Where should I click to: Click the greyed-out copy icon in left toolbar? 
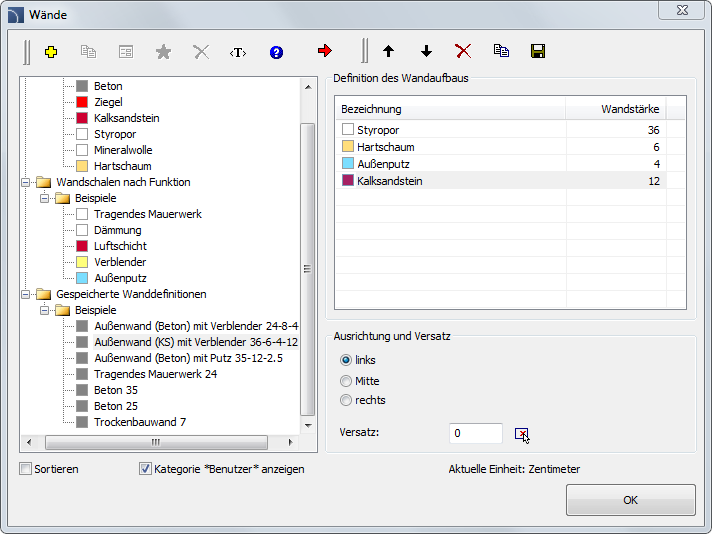[88, 51]
